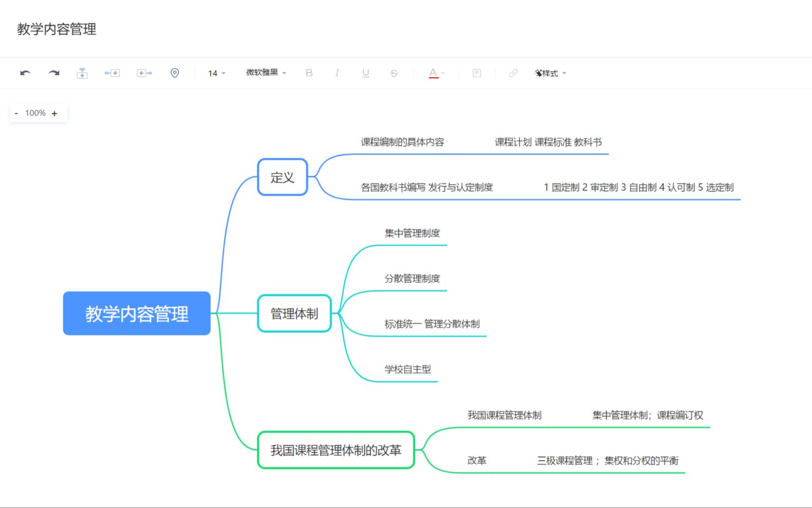Zoom out with the minus button
Image resolution: width=812 pixels, height=508 pixels.
[16, 113]
